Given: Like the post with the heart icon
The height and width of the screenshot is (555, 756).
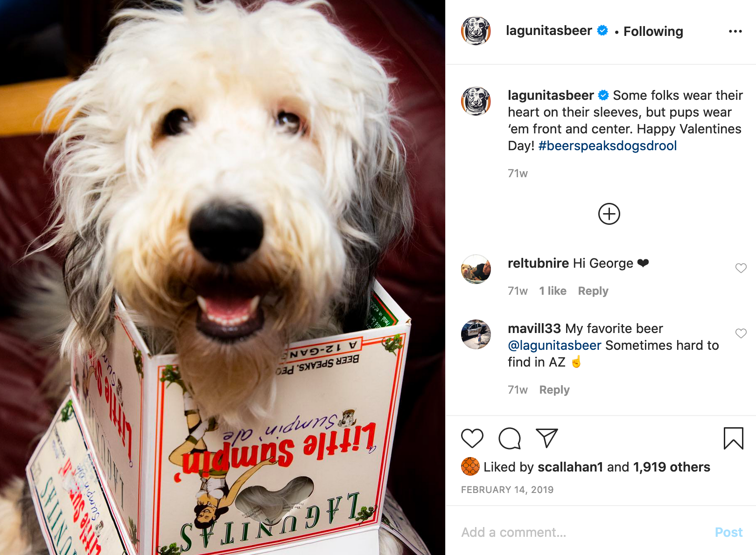Looking at the screenshot, I should coord(472,438).
